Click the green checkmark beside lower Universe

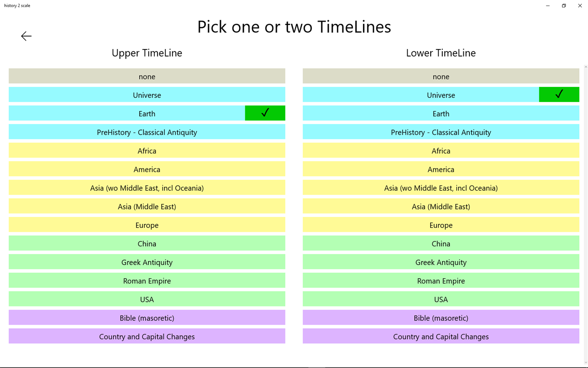click(x=559, y=94)
